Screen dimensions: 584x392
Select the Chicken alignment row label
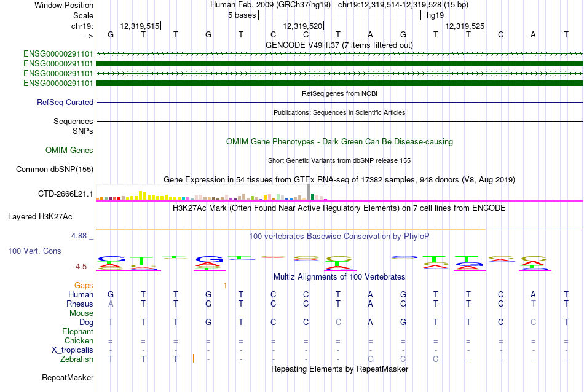click(79, 340)
